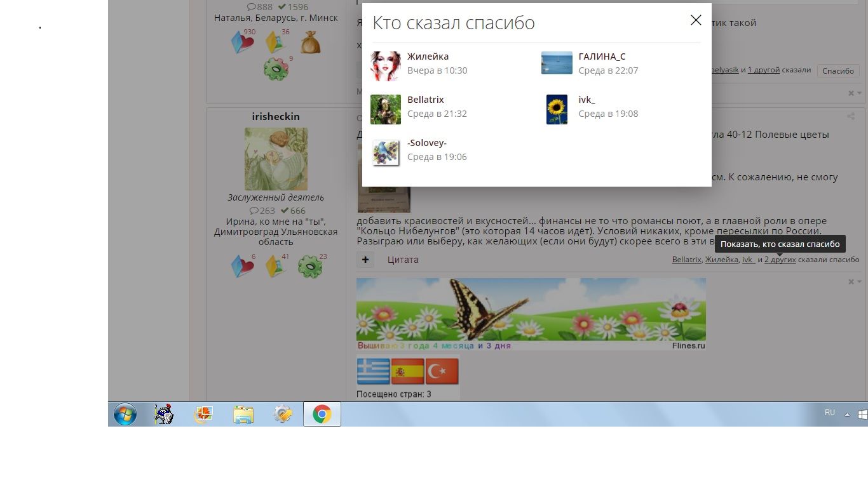The width and height of the screenshot is (868, 492).
Task: Show hidden system tray icons
Action: click(847, 415)
